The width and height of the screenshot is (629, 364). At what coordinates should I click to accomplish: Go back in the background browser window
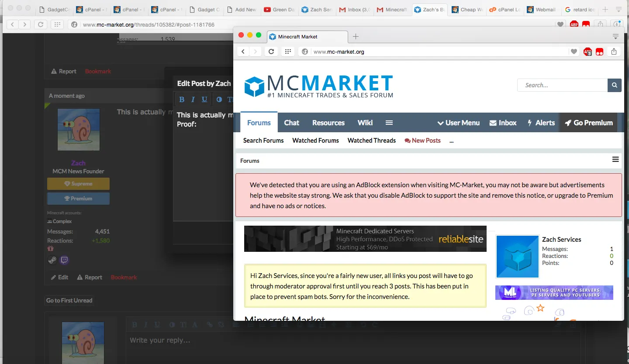(x=12, y=24)
